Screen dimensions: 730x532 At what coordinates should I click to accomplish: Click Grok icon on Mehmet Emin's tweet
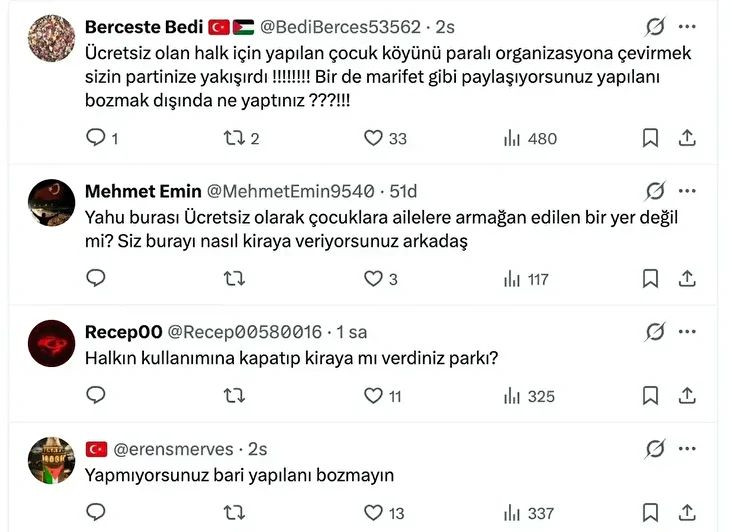tap(655, 191)
